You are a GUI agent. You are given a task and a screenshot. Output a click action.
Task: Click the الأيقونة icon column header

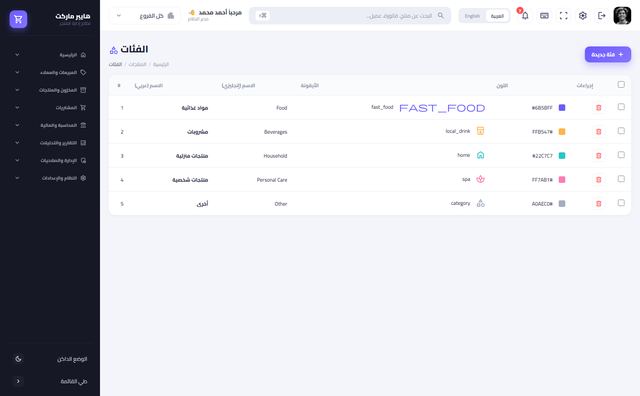(x=309, y=86)
